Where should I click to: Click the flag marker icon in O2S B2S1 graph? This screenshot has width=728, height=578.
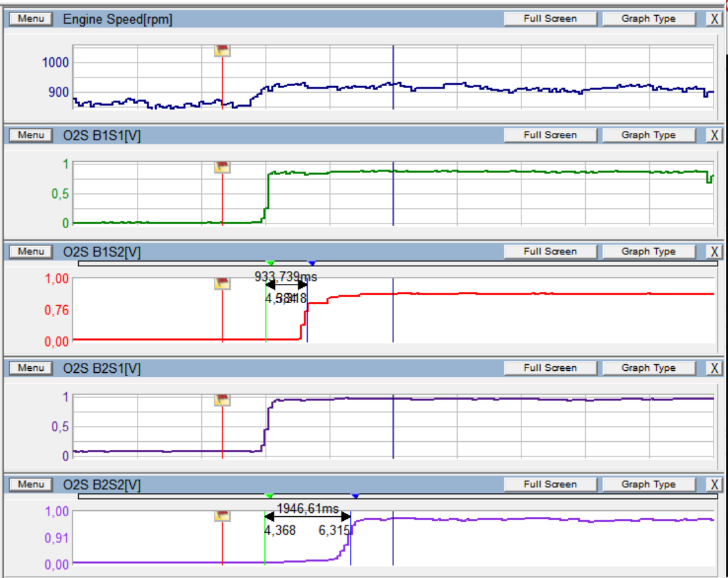pyautogui.click(x=223, y=400)
